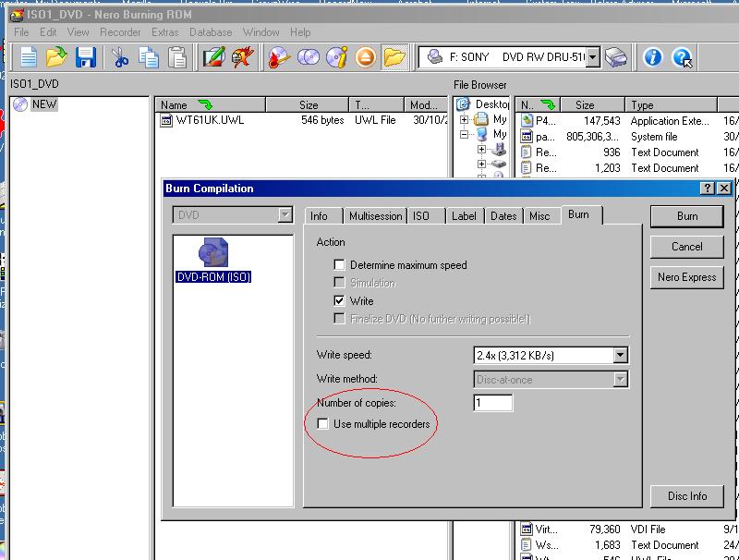Copy selection using the toolbar copy icon

[149, 57]
